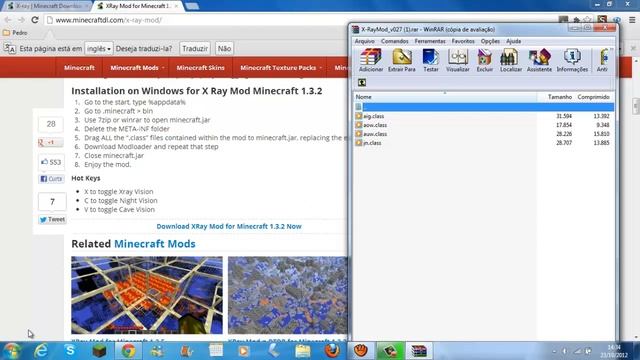Open Google Chrome from the taskbar
The height and width of the screenshot is (360, 640).
coord(128,351)
